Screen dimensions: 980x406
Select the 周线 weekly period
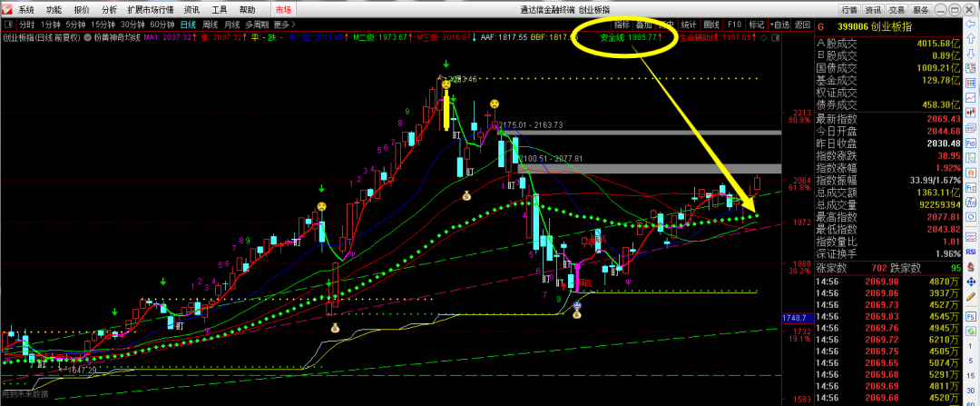210,25
